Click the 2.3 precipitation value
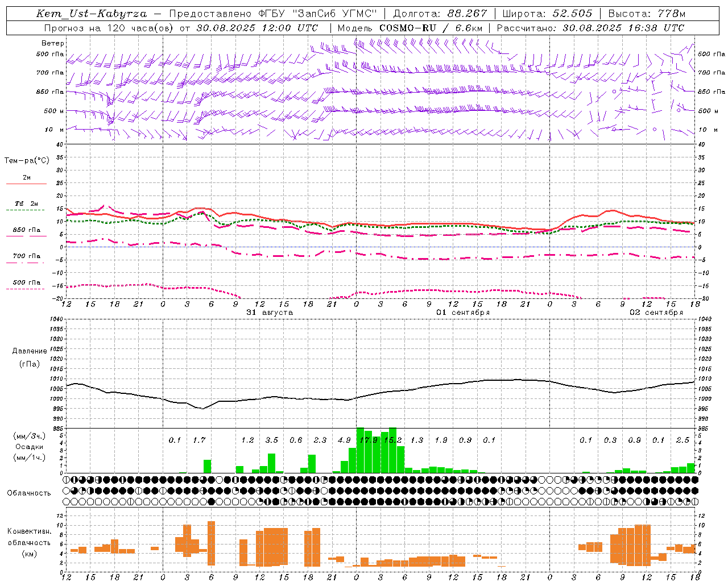The height and width of the screenshot is (582, 728). (320, 440)
